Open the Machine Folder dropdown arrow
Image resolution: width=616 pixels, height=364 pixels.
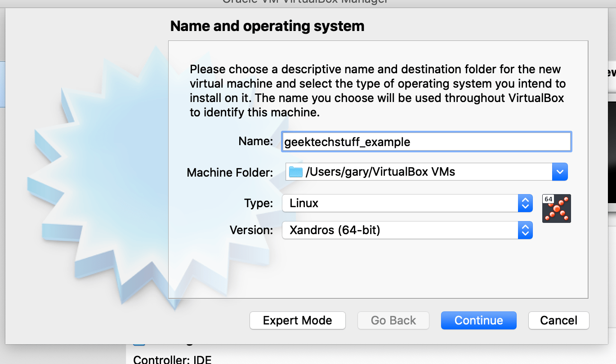coord(560,172)
